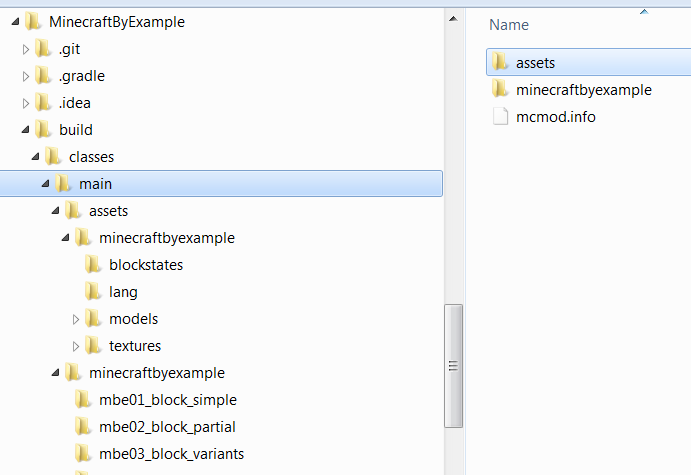Expand the .gradle folder node

click(x=26, y=76)
